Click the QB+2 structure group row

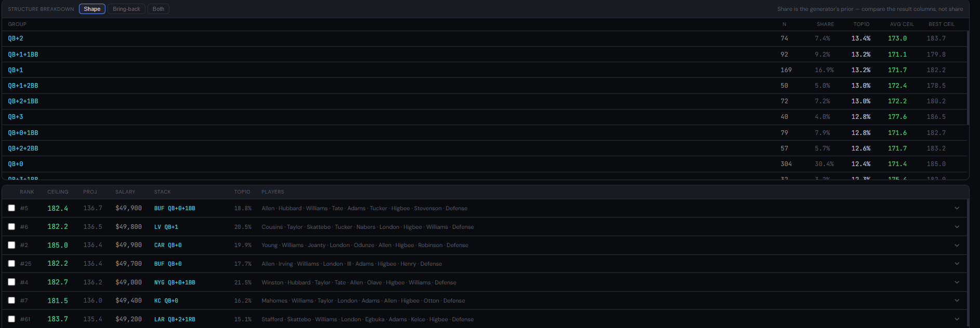point(485,38)
